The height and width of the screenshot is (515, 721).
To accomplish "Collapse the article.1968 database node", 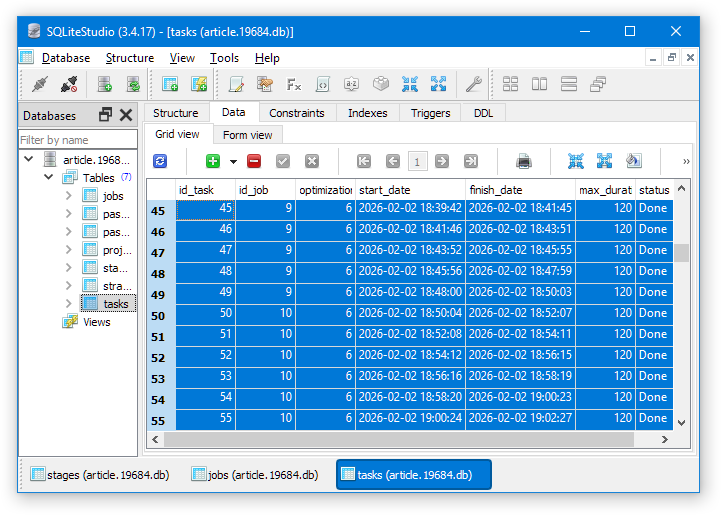I will [x=28, y=160].
